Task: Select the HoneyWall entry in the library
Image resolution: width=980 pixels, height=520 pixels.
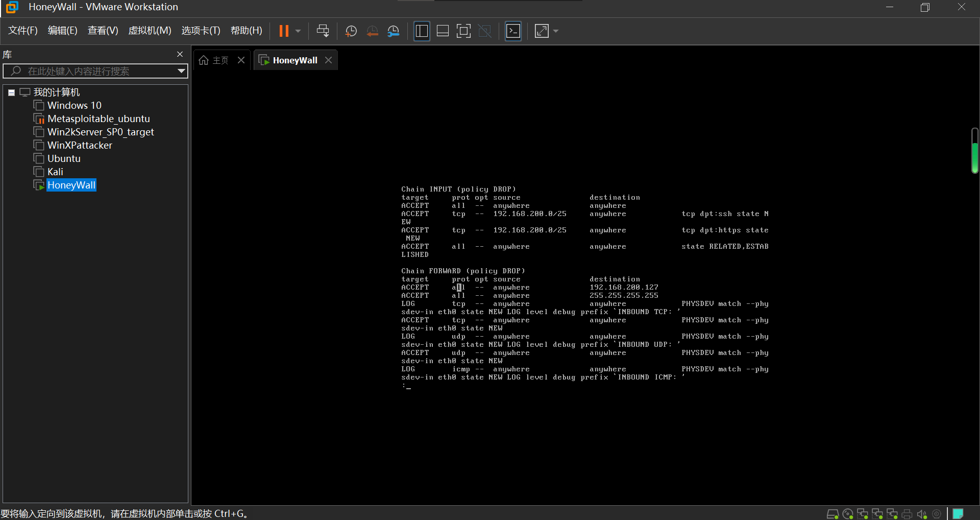Action: [x=71, y=185]
